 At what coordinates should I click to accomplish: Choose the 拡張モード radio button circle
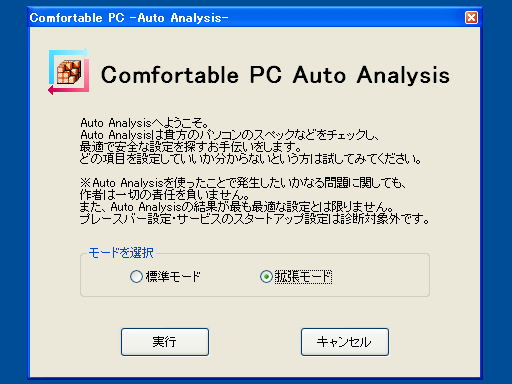point(266,277)
